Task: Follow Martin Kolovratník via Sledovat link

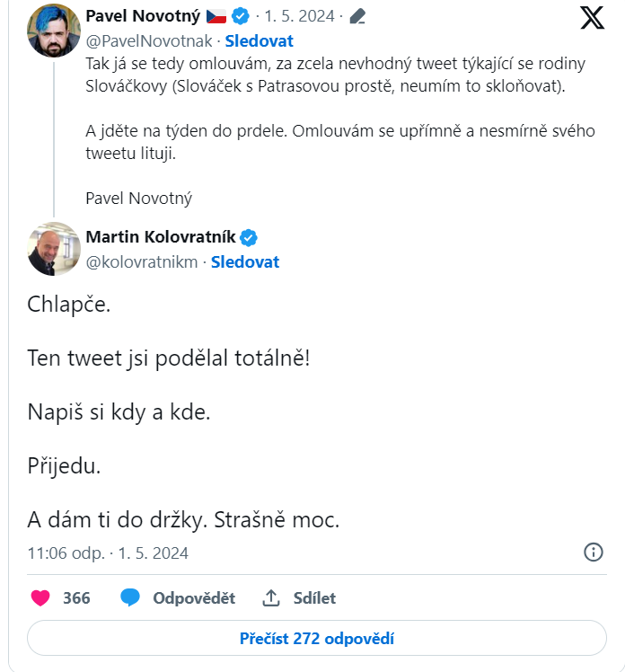Action: click(245, 261)
